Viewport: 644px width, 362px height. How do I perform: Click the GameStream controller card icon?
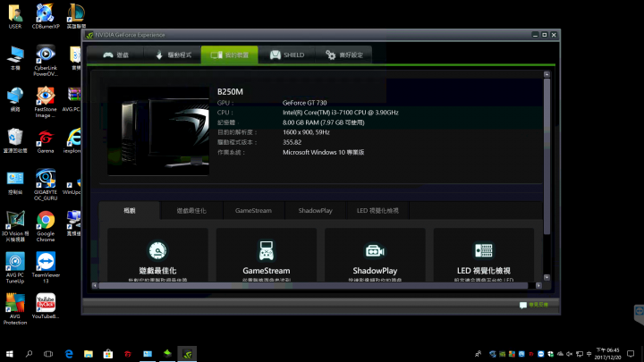pyautogui.click(x=267, y=251)
